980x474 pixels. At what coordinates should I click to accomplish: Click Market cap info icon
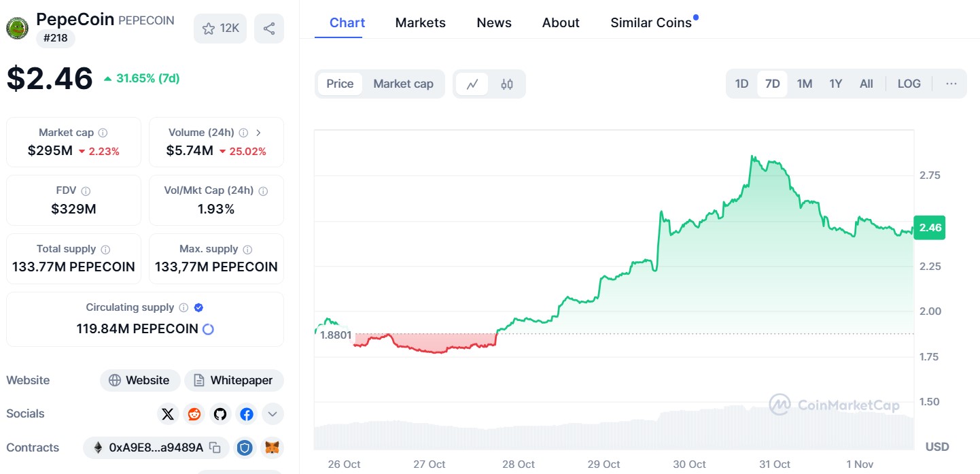point(103,133)
